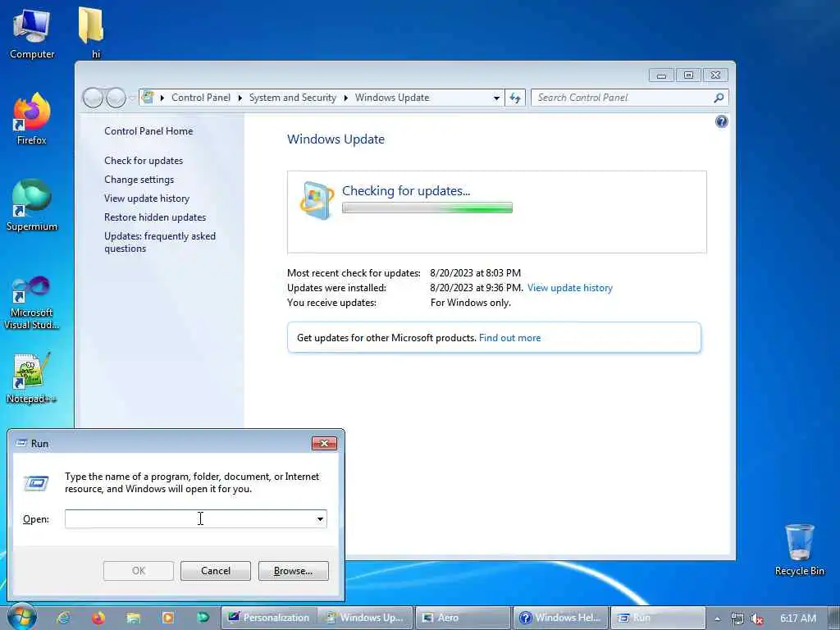Click Check for updates link
Viewport: 840px width, 630px height.
tap(144, 161)
